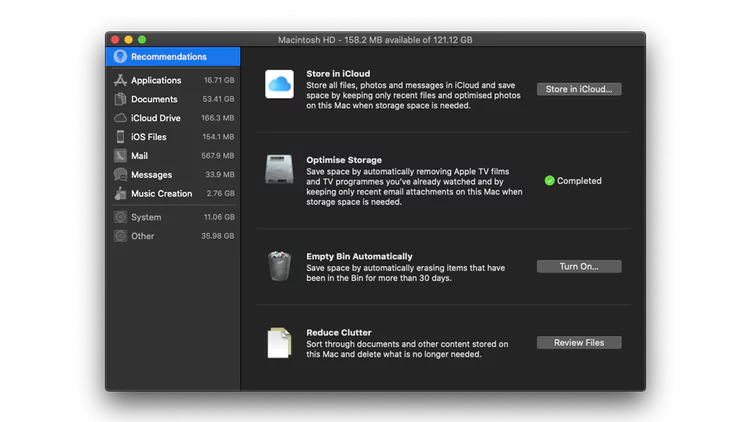The image size is (750, 422).
Task: Select Recommendations in the sidebar
Action: tap(168, 57)
